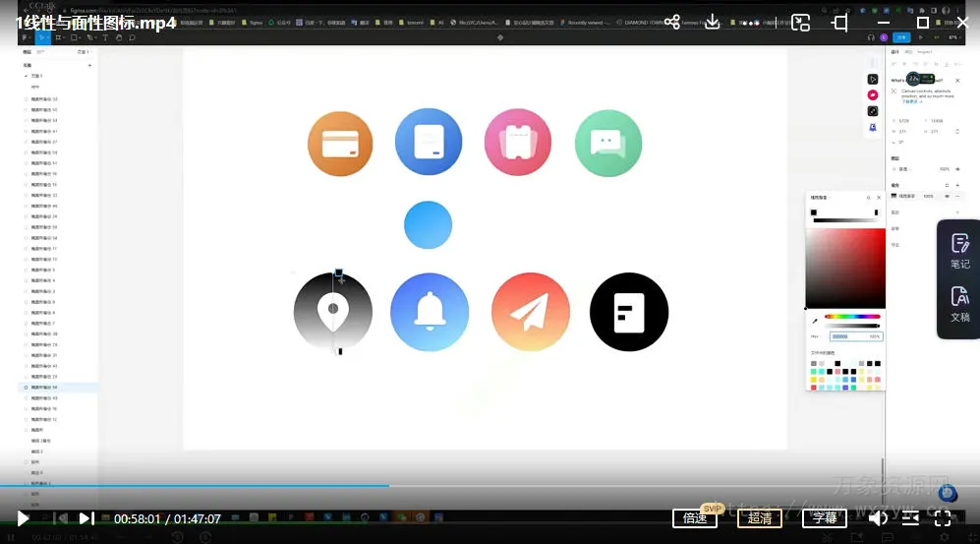Open the 超清 video quality menu
This screenshot has height=544, width=980.
(760, 518)
